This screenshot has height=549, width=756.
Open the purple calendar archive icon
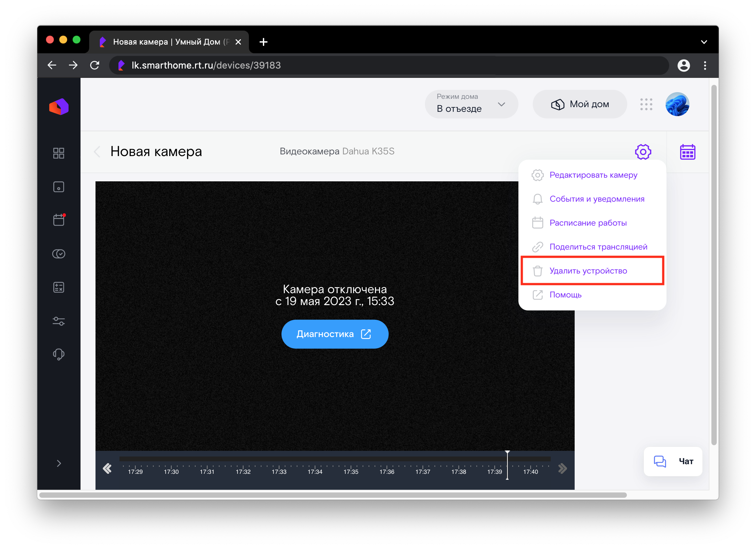687,152
